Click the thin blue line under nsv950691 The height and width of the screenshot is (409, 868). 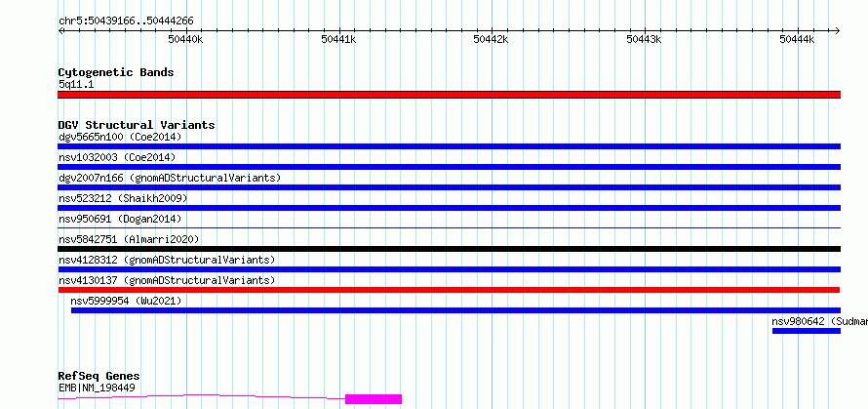tap(449, 227)
